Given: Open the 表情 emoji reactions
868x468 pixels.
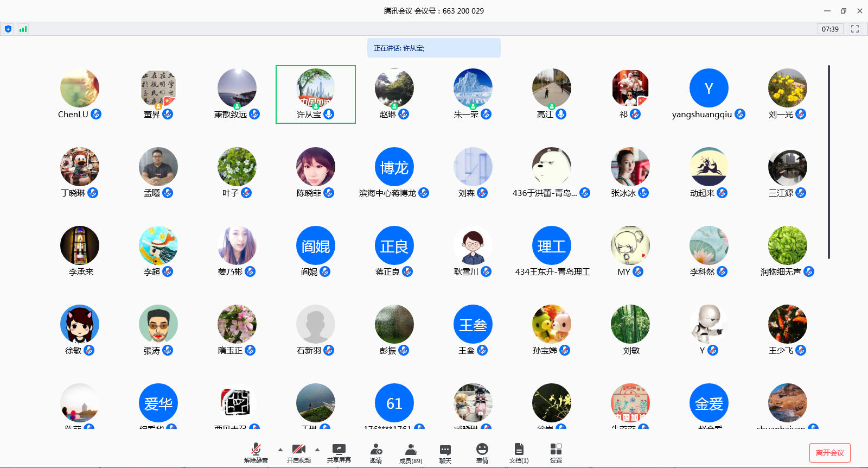Looking at the screenshot, I should pos(482,452).
